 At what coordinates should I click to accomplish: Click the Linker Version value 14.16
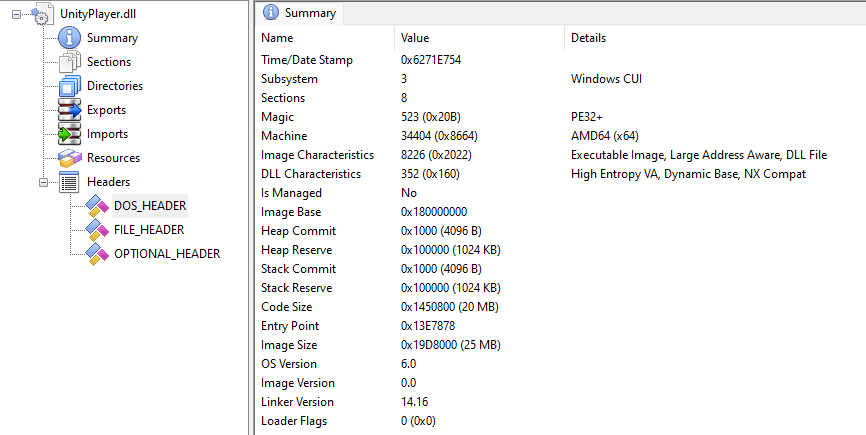click(414, 402)
